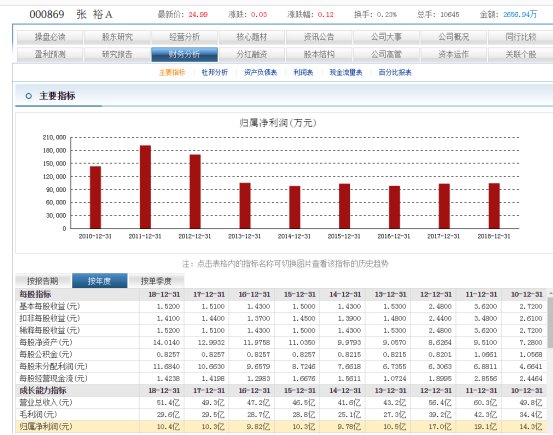Screen dimensions: 553x435
Task: Click the 每股经营现金流(元) indicator name
Action: (53, 378)
